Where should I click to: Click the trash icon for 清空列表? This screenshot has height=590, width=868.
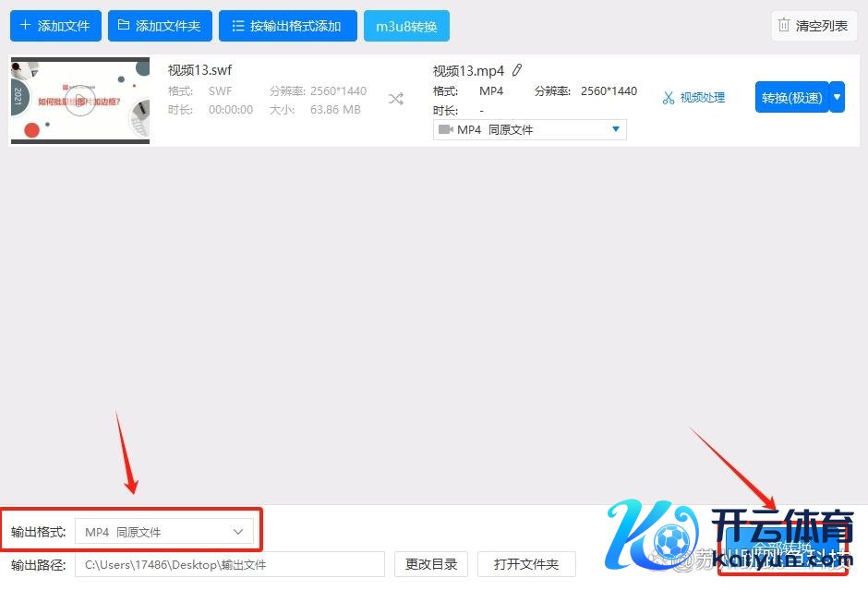(784, 26)
